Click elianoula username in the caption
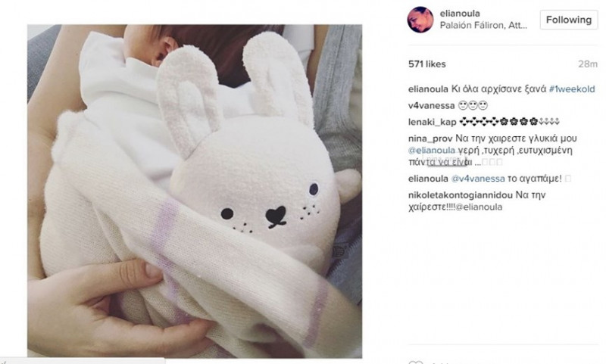606x364 pixels. (428, 89)
